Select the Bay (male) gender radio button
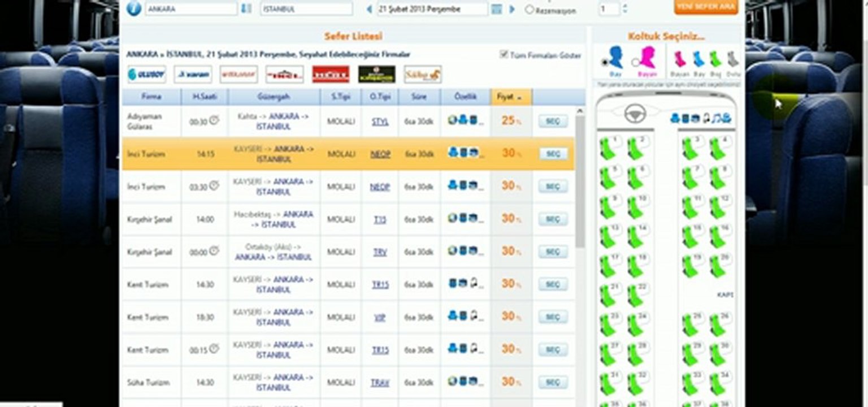Image resolution: width=868 pixels, height=407 pixels. [x=605, y=62]
